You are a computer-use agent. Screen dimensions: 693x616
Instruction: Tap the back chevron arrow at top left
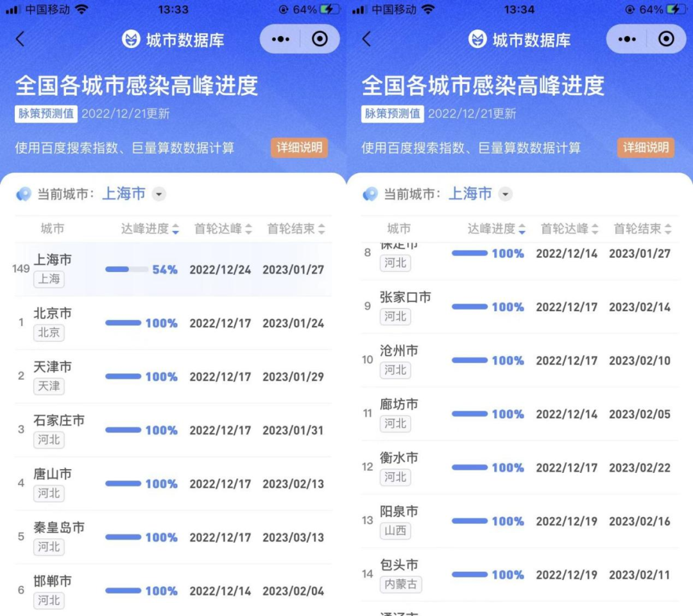19,39
